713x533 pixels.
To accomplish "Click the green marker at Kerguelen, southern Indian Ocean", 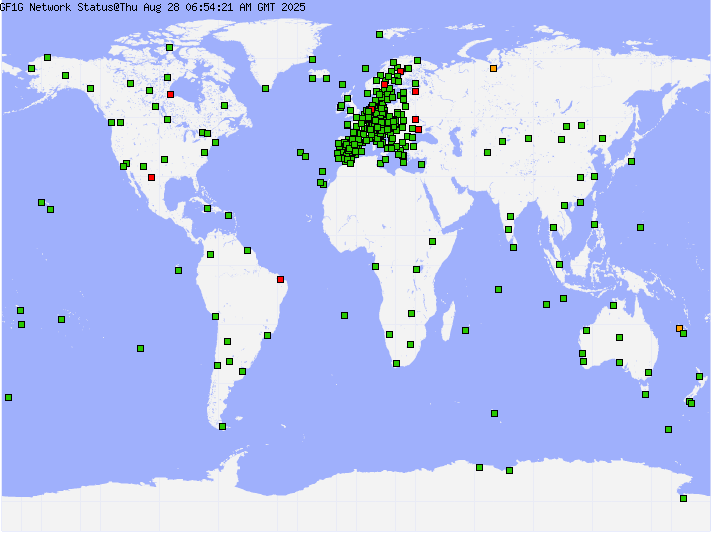I will click(x=495, y=413).
